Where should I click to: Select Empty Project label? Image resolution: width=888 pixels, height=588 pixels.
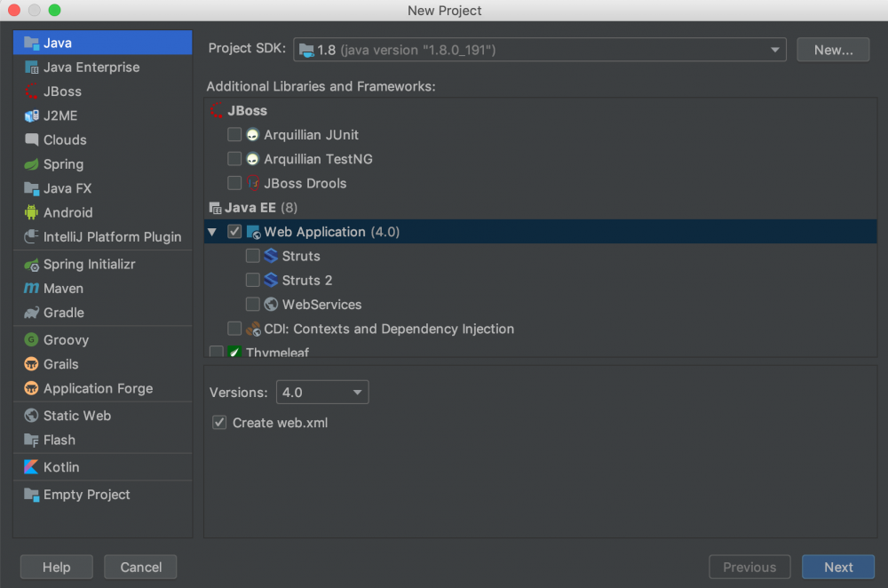pos(87,495)
